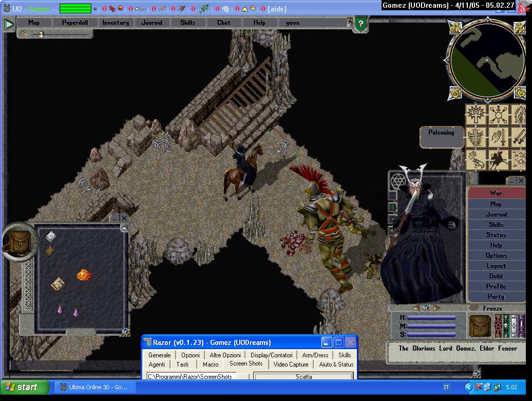532x401 pixels.
Task: Click the red pentagram spellbook icon
Action: [498, 326]
